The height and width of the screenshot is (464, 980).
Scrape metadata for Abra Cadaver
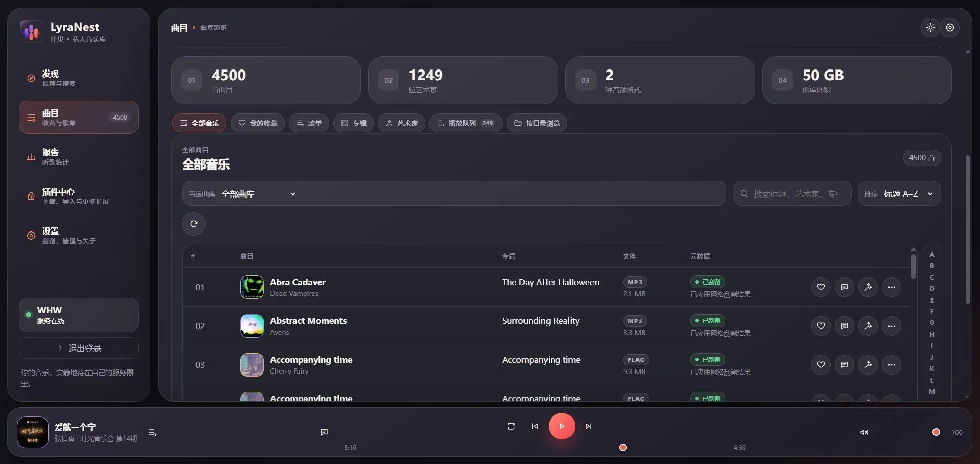(868, 287)
